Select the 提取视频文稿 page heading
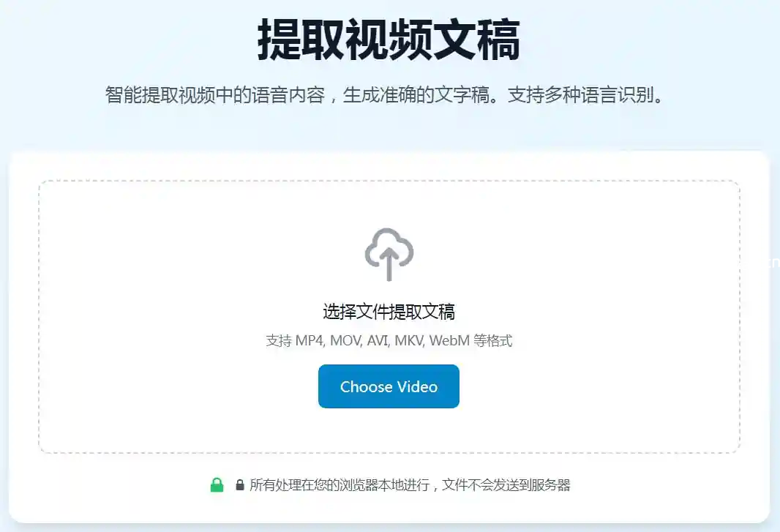 pyautogui.click(x=389, y=40)
